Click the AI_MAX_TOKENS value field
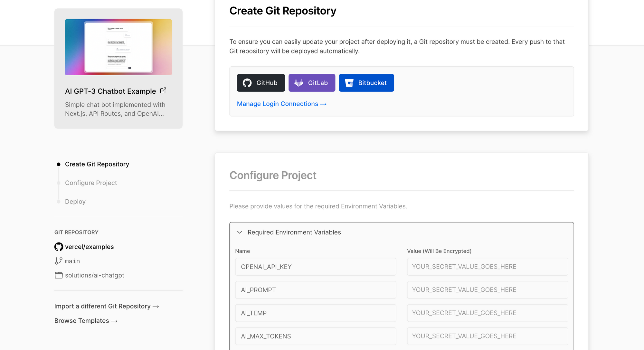 point(487,336)
